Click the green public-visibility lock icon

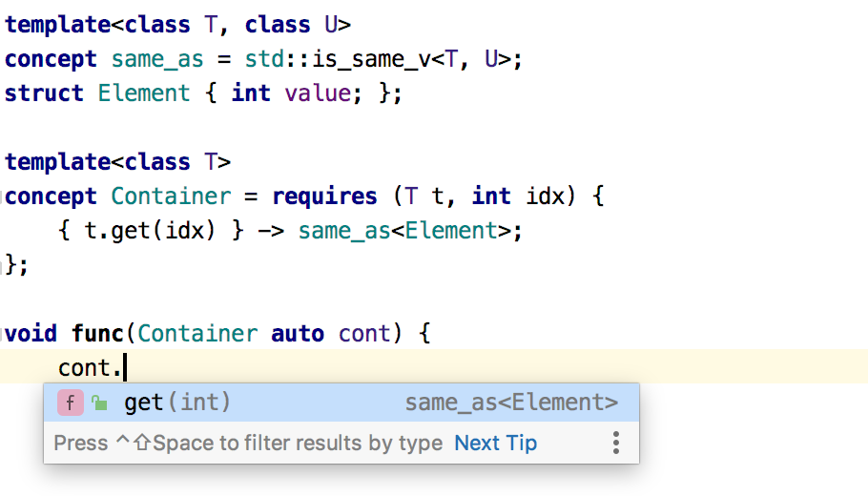point(99,403)
